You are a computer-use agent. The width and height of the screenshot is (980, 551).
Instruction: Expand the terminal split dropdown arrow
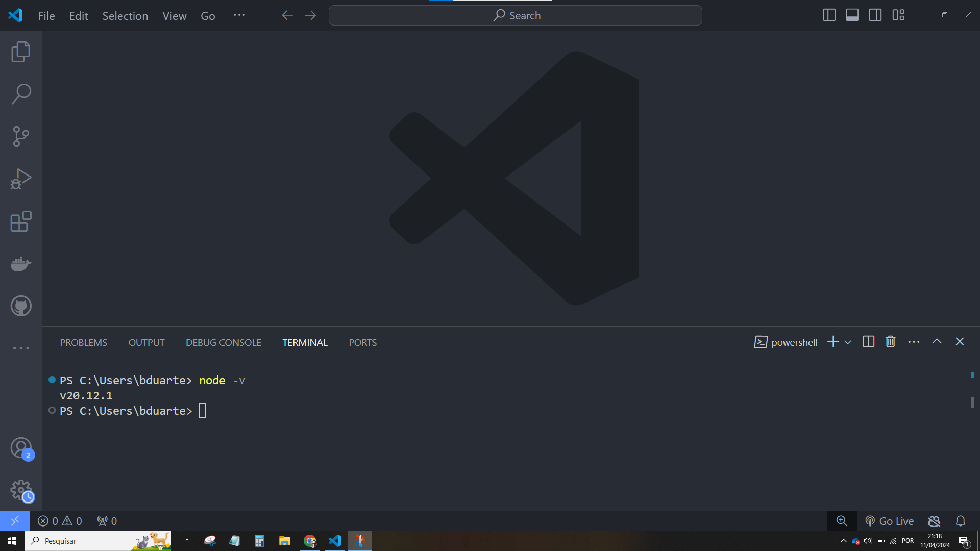[847, 342]
